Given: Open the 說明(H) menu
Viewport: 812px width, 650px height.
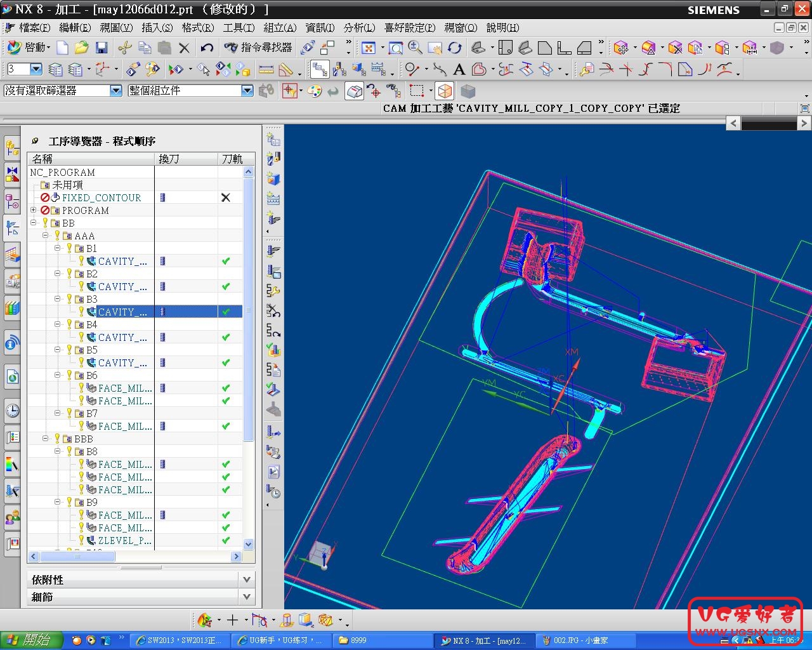Looking at the screenshot, I should 502,28.
